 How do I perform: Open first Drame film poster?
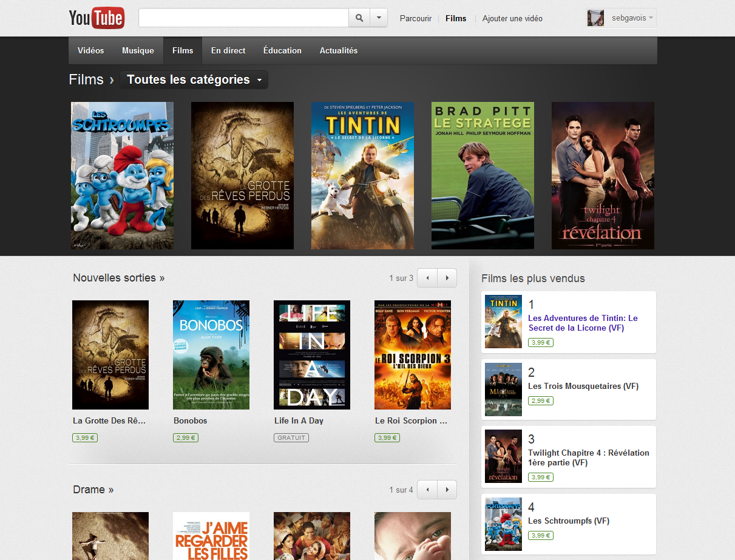point(110,536)
